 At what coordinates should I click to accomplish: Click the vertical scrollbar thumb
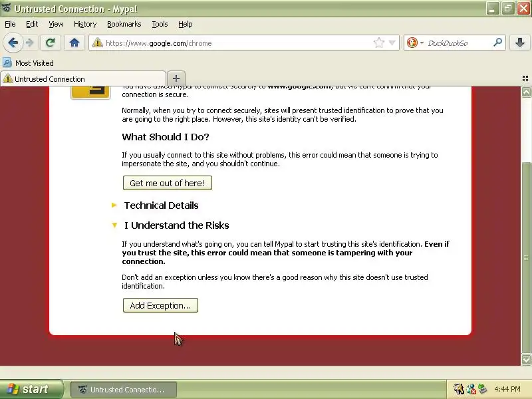[526, 258]
